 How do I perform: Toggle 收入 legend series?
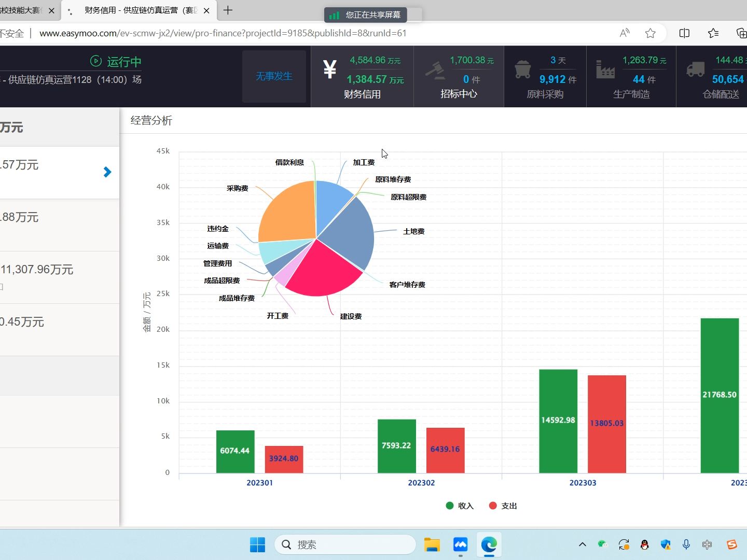pyautogui.click(x=460, y=506)
